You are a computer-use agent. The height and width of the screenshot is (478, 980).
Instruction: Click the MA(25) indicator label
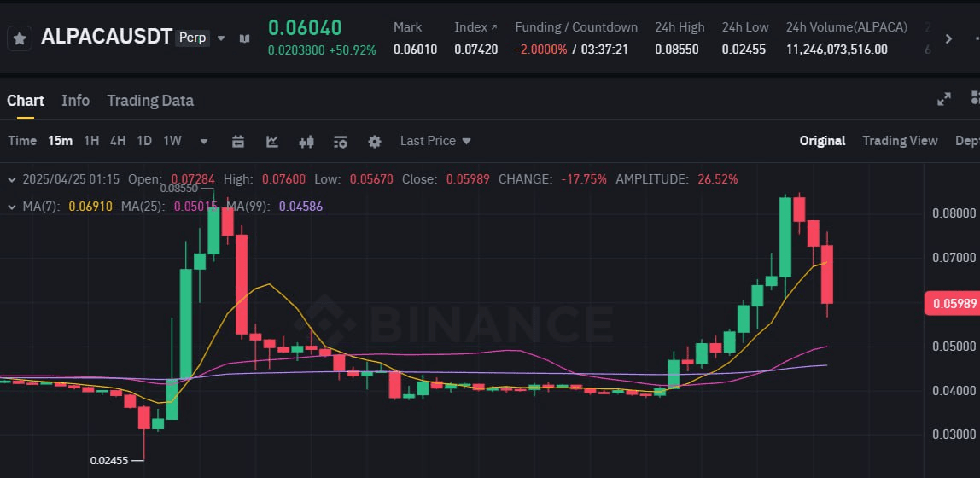143,207
